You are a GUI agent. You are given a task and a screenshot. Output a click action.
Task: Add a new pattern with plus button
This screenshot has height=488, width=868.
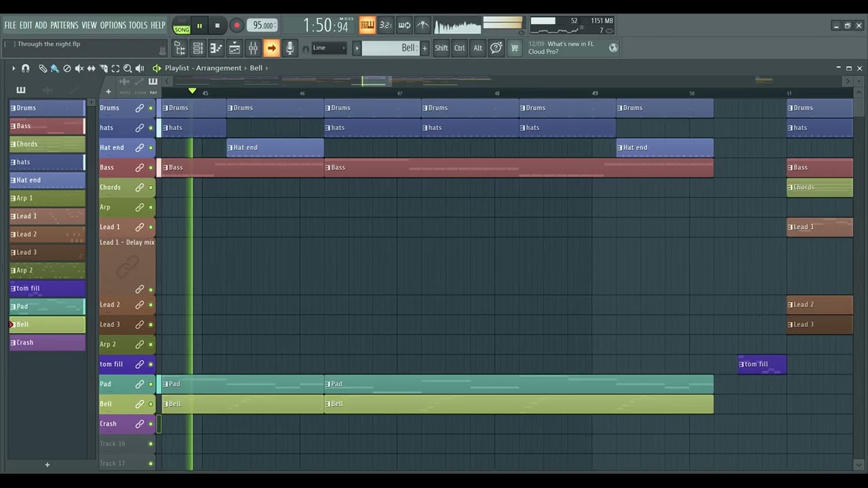point(425,48)
